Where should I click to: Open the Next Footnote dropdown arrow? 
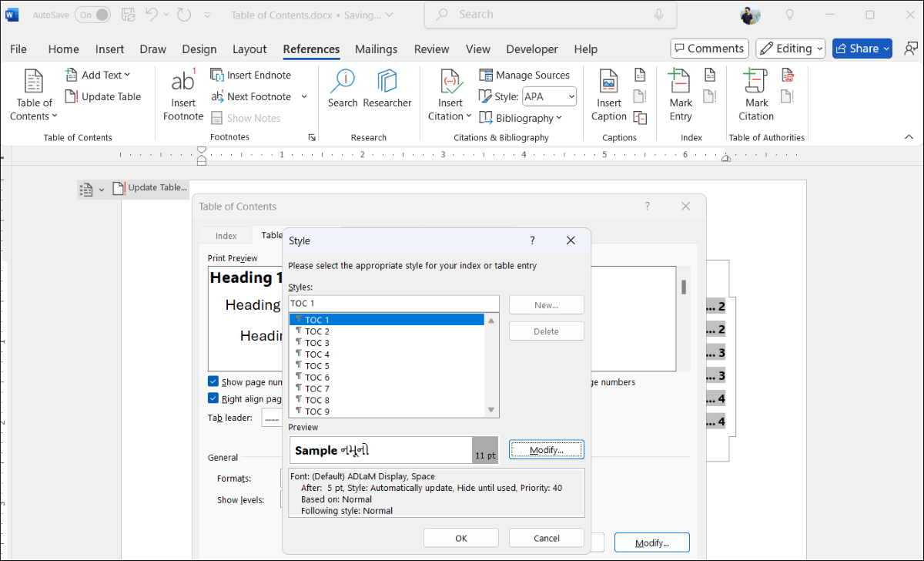click(304, 96)
